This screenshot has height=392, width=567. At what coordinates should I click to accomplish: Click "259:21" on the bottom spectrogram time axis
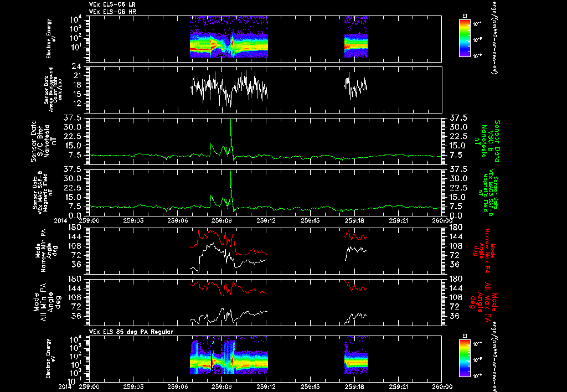coord(398,386)
